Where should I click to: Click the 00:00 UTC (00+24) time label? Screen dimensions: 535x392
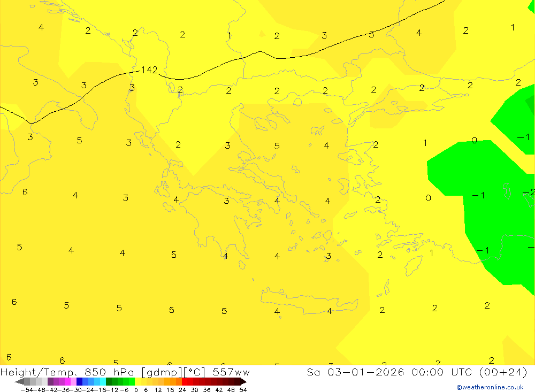click(470, 372)
